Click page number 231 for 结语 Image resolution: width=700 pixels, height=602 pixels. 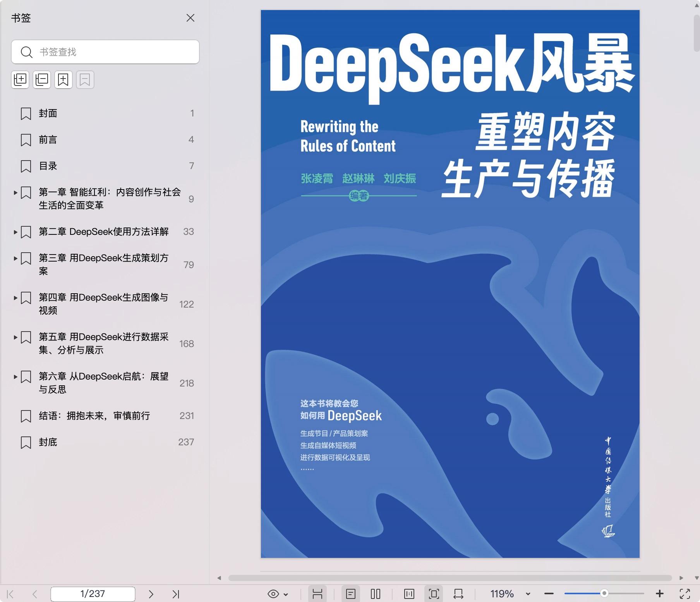[187, 416]
